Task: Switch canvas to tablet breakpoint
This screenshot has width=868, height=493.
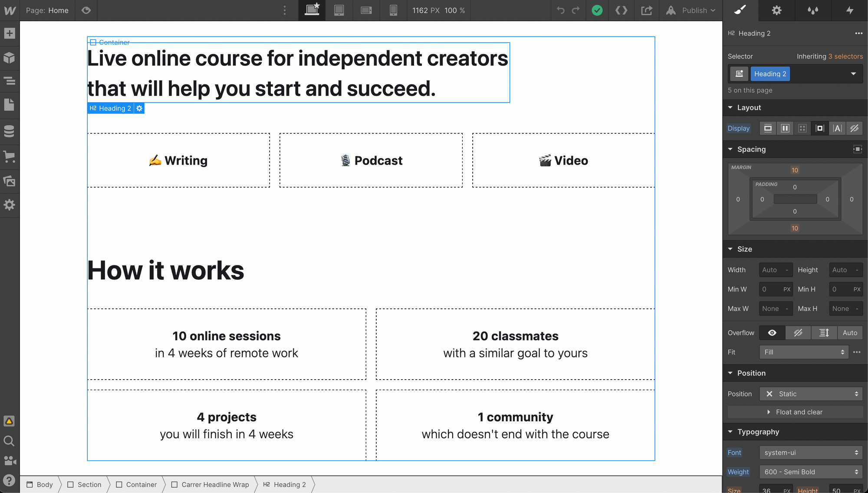Action: click(x=339, y=10)
